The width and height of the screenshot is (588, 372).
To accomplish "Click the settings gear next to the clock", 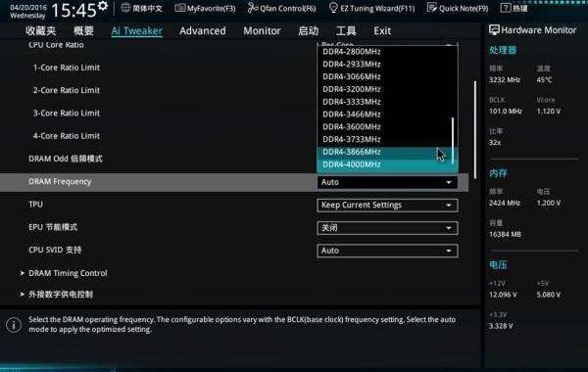I will [102, 6].
